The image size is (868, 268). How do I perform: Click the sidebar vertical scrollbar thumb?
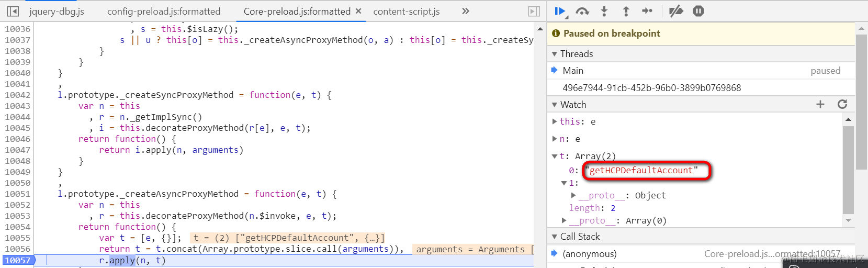(x=861, y=102)
